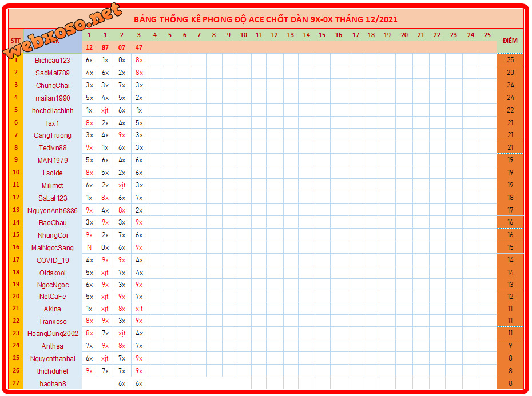
Task: Select result cell 87 in header
Action: point(105,48)
